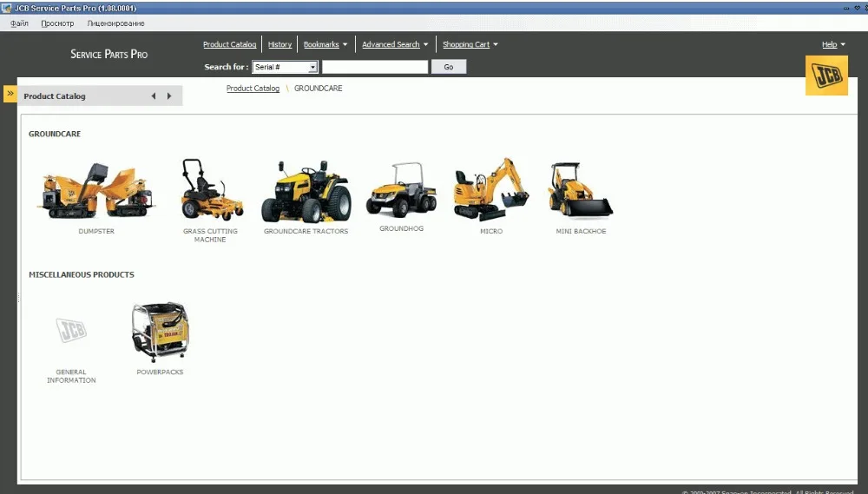Go to previous panel with left arrow
Image resolution: width=868 pixels, height=494 pixels.
click(154, 96)
